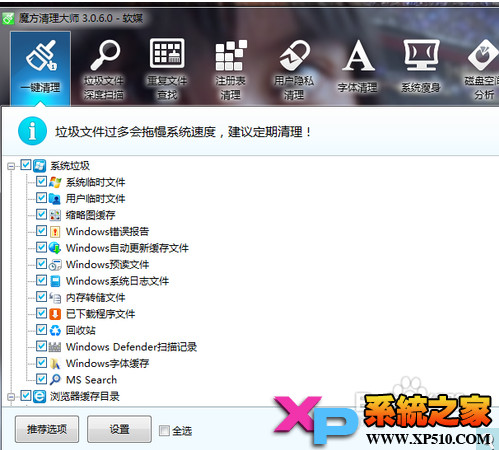Click 推荐选项 button
This screenshot has width=499, height=450.
(47, 429)
